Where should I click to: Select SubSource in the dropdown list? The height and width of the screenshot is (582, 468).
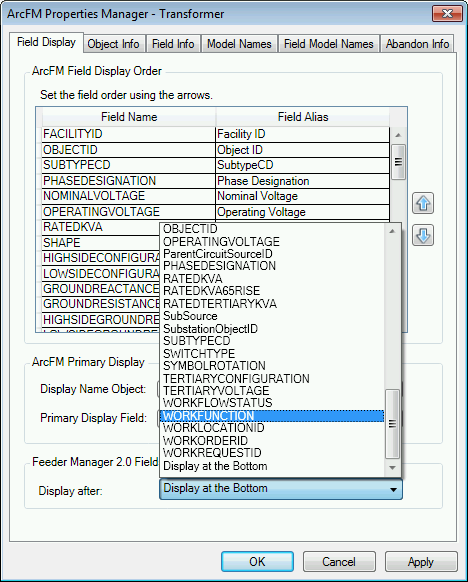(272, 316)
